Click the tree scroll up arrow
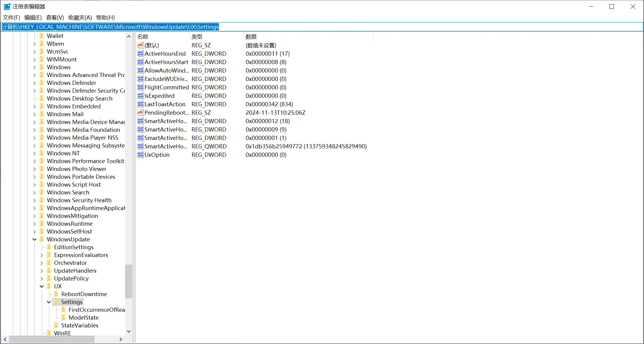644x344 pixels. [129, 36]
